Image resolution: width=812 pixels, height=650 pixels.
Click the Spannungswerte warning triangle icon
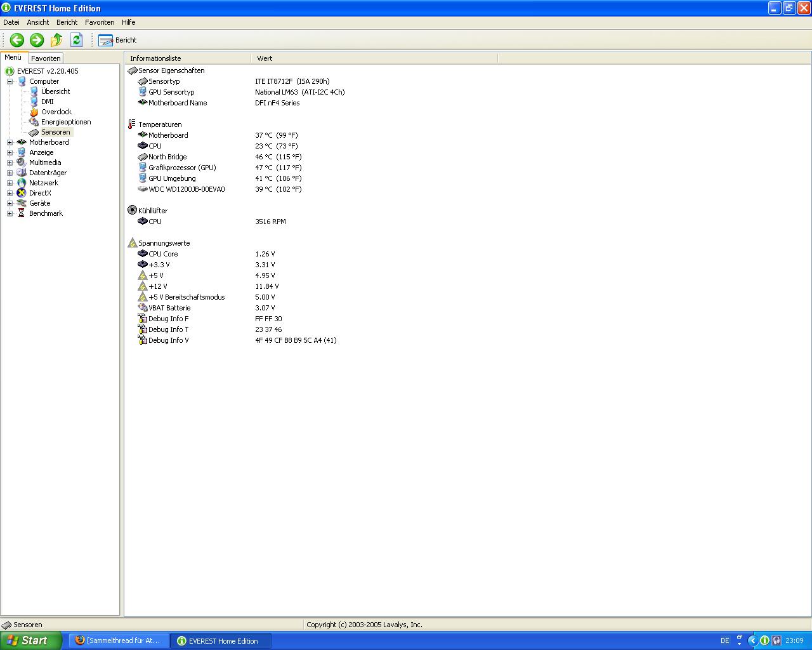[132, 242]
